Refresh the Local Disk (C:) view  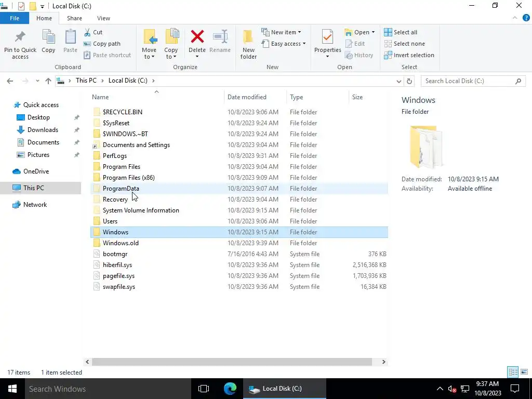(x=409, y=81)
